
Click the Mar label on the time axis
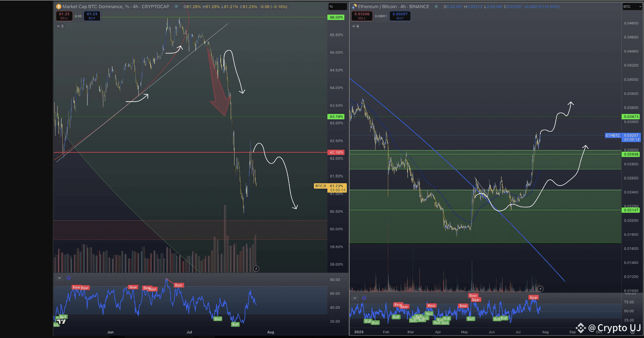[411, 332]
